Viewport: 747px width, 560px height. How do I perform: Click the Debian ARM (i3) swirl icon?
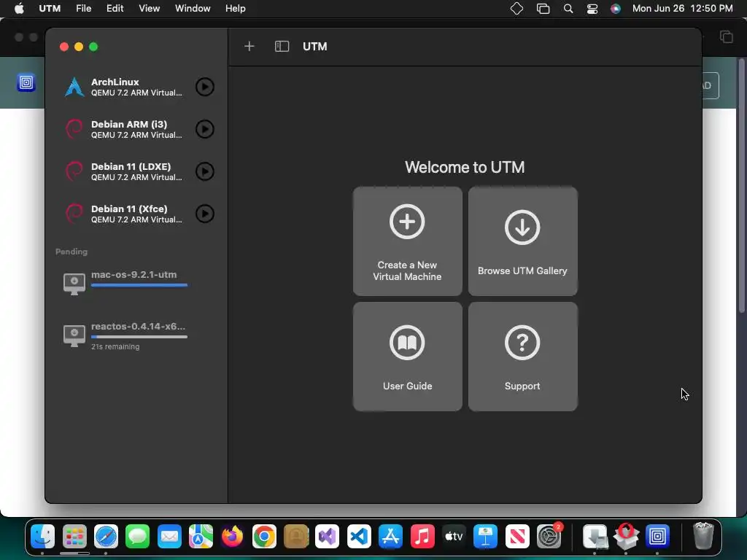pyautogui.click(x=74, y=129)
